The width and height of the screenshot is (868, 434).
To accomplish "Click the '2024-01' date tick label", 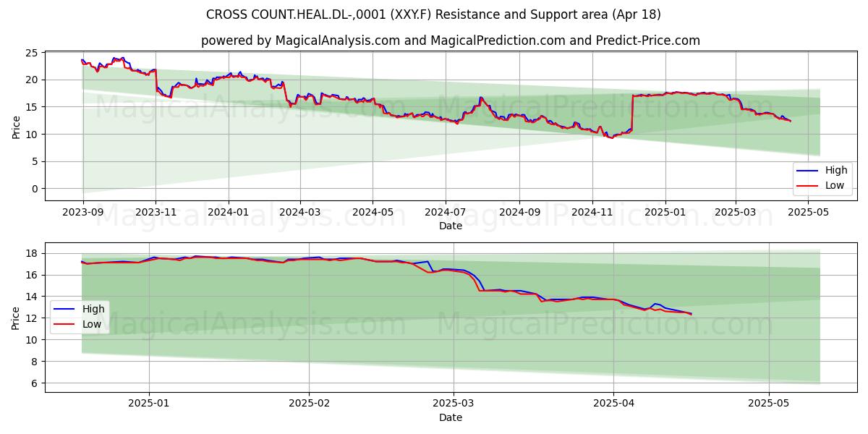I will point(229,212).
